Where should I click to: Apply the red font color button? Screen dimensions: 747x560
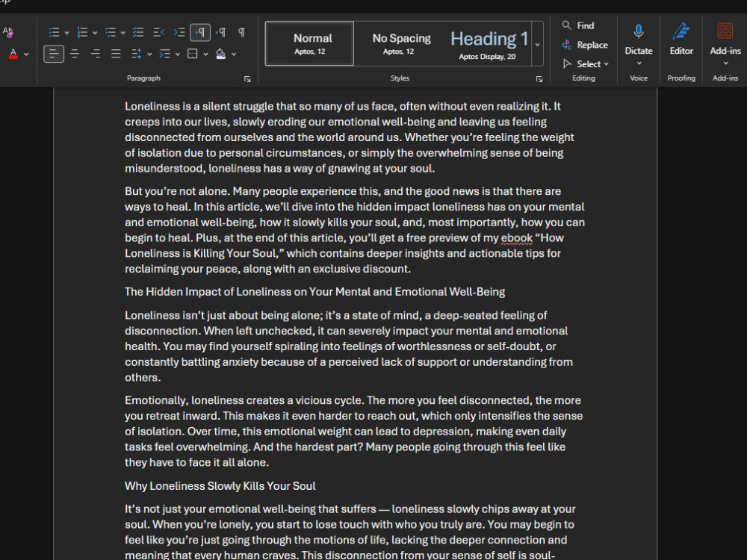(13, 54)
